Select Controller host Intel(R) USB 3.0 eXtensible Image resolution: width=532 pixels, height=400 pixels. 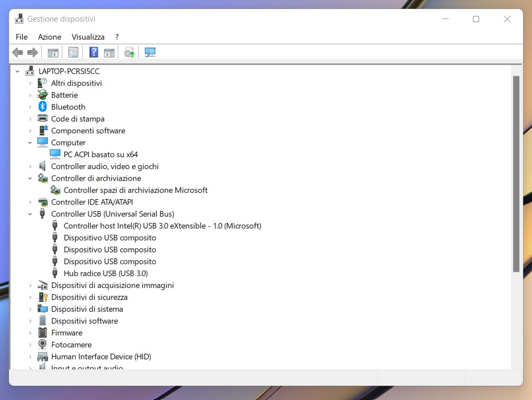tap(162, 226)
